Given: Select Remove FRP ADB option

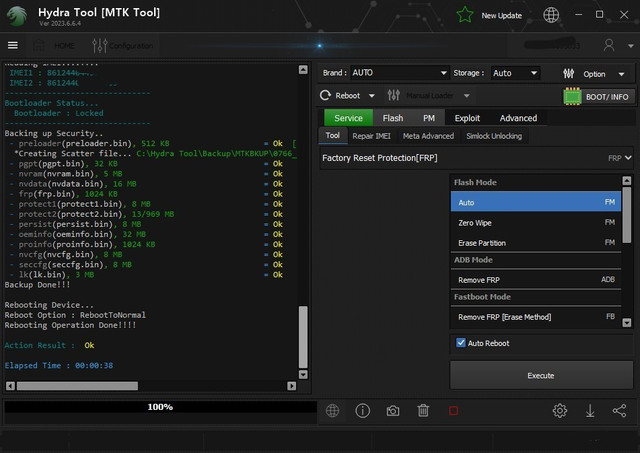Looking at the screenshot, I should click(x=536, y=280).
